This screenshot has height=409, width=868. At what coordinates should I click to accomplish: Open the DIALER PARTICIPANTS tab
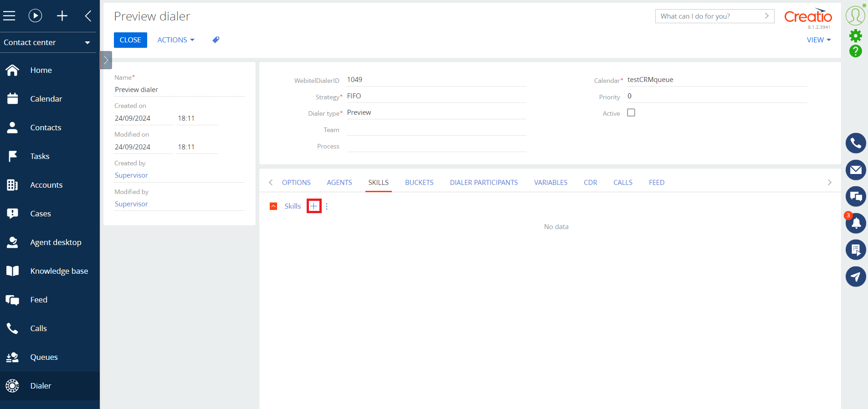484,183
